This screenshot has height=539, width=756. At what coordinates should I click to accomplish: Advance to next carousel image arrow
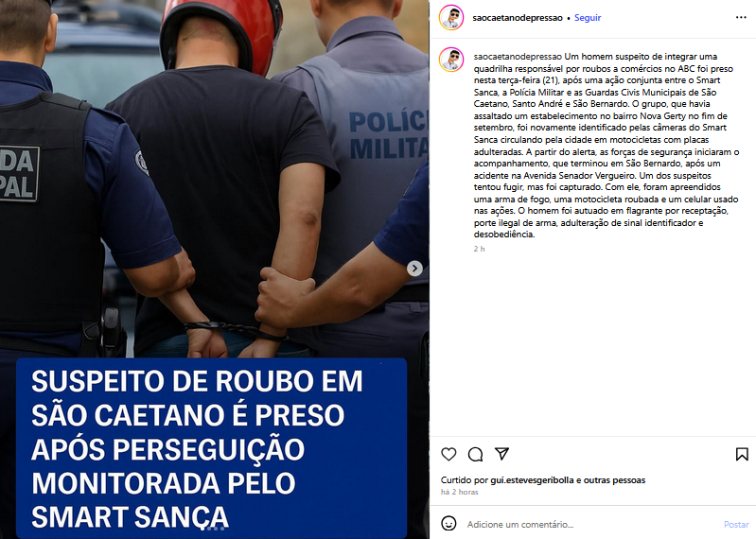[414, 269]
